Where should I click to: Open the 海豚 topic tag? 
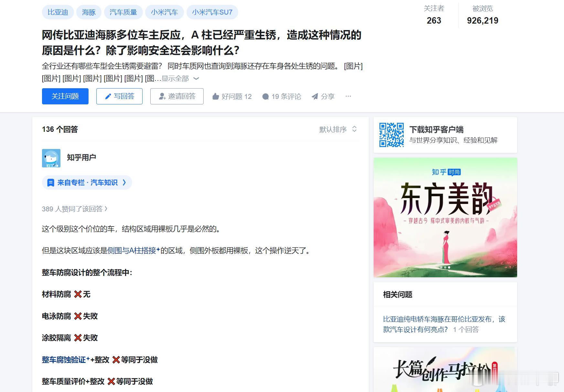[x=89, y=12]
